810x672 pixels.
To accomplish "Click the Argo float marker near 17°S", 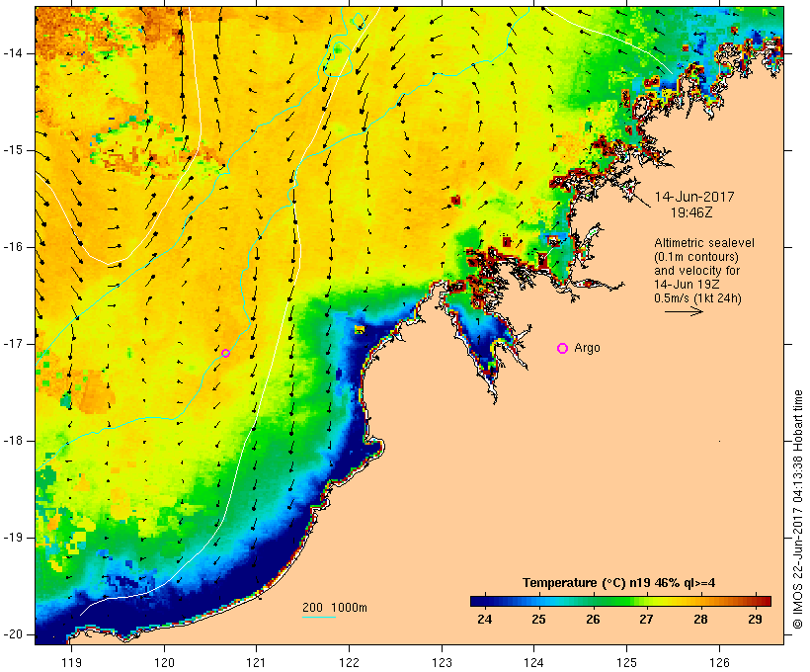I will pos(225,353).
